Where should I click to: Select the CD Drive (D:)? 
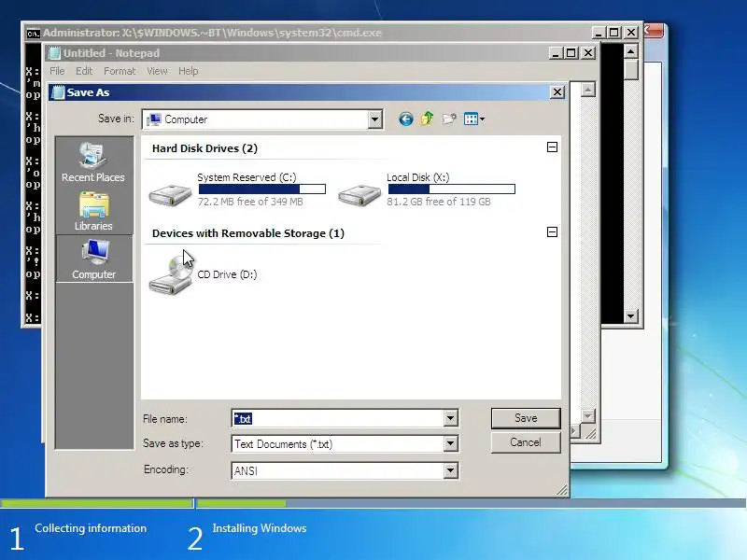(203, 274)
